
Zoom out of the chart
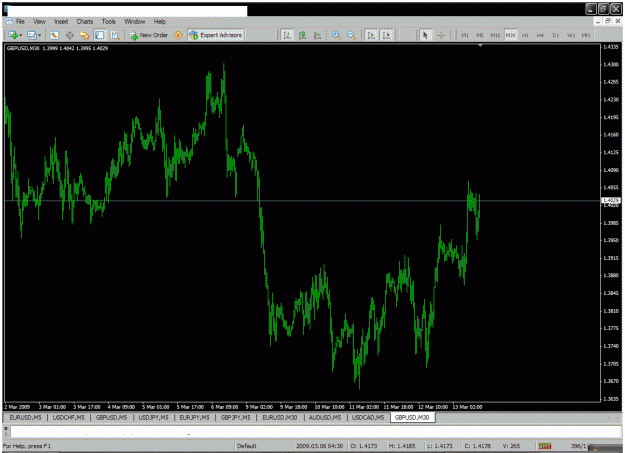click(x=351, y=35)
